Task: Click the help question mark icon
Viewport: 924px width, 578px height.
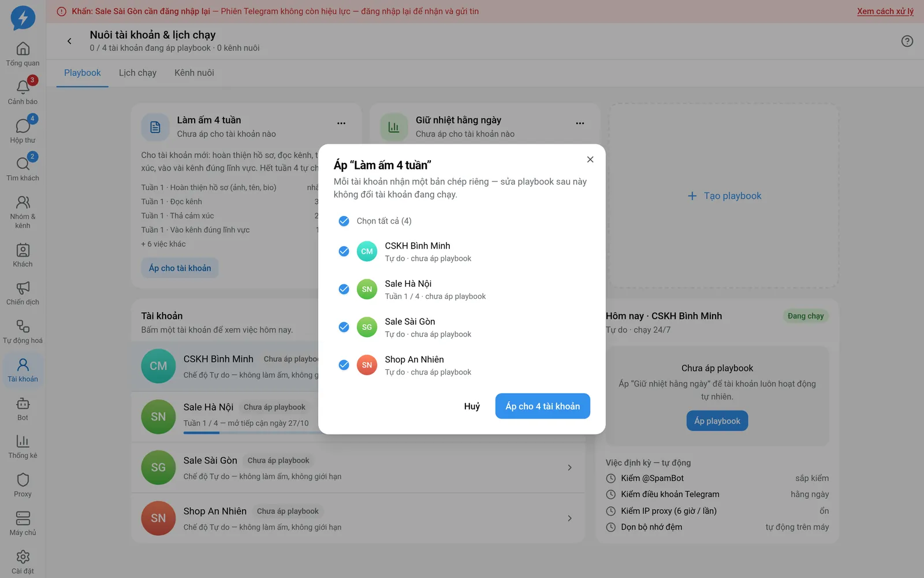Action: 907,41
